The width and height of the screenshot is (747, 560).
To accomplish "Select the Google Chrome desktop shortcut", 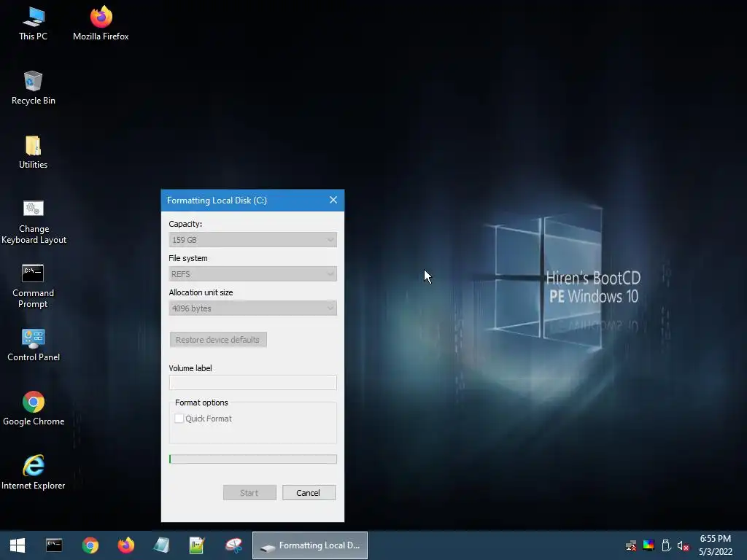I will tap(34, 408).
